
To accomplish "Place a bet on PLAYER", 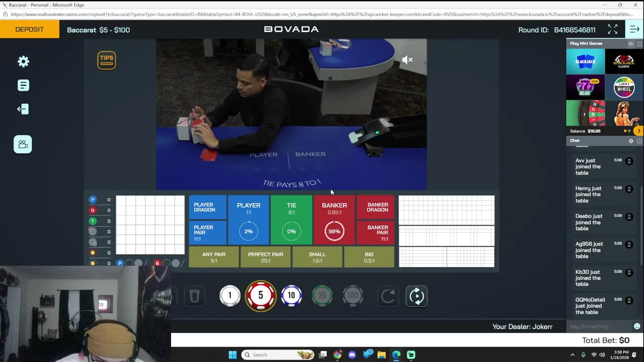I will pos(249,220).
